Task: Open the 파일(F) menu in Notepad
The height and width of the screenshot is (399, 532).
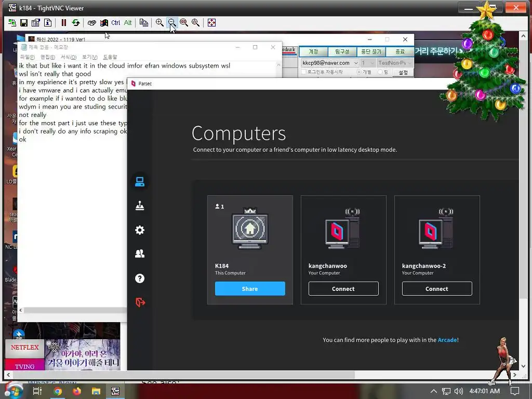Action: tap(27, 57)
